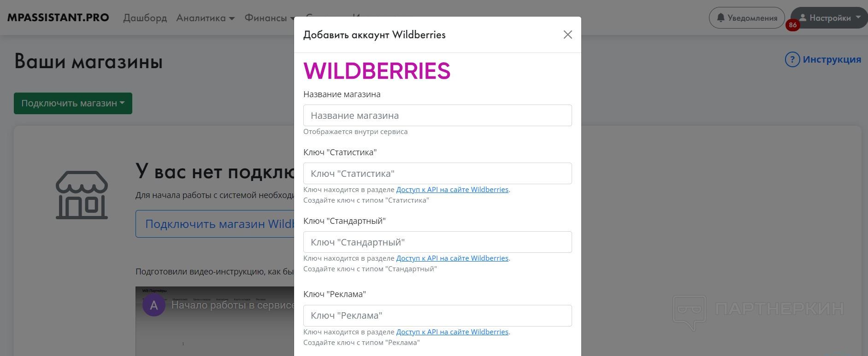The height and width of the screenshot is (356, 868).
Task: Focus the Название магазина input field
Action: pyautogui.click(x=437, y=116)
